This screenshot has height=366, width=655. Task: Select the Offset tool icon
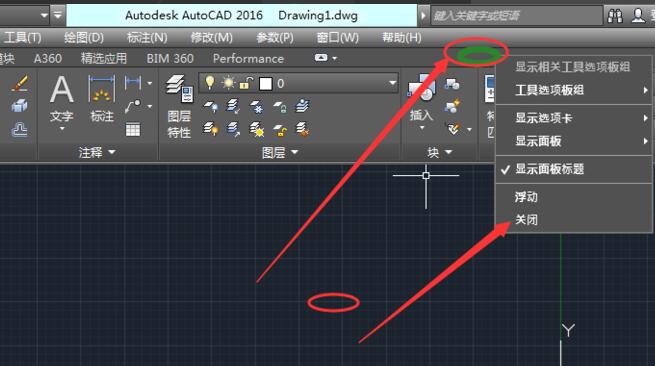point(20,129)
